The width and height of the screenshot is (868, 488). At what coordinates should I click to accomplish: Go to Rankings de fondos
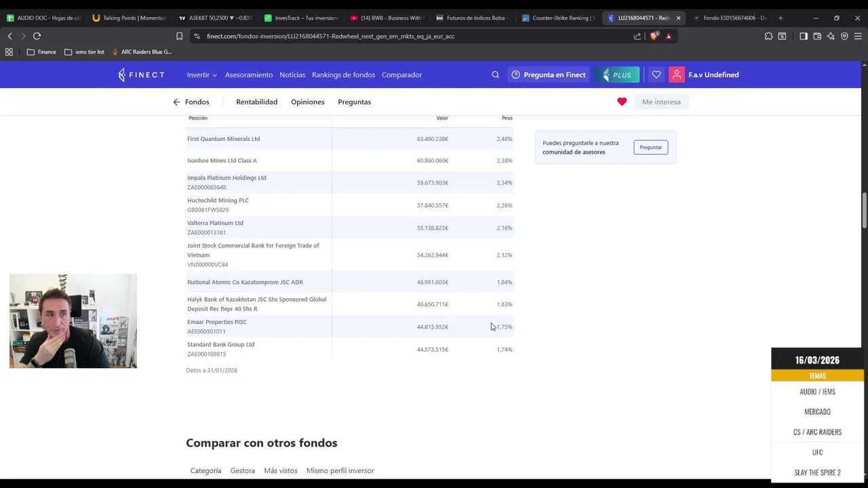pos(343,75)
